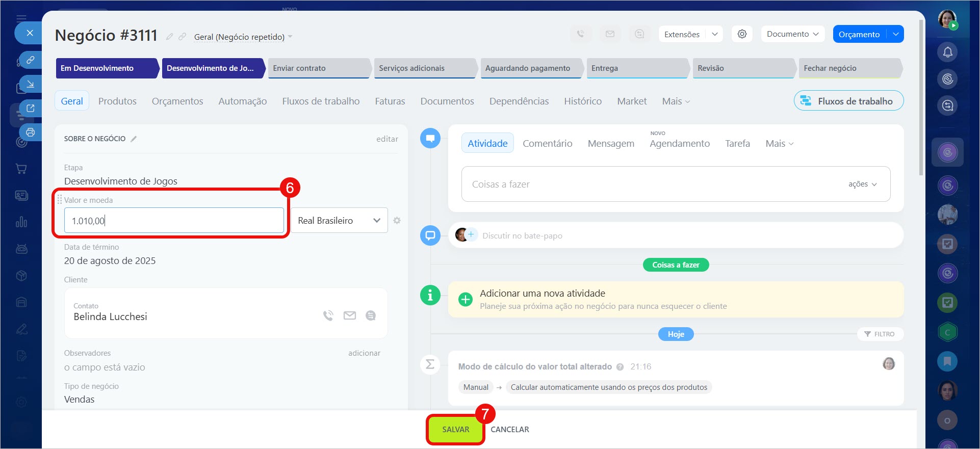
Task: Click the email envelope icon for contact
Action: tap(350, 316)
